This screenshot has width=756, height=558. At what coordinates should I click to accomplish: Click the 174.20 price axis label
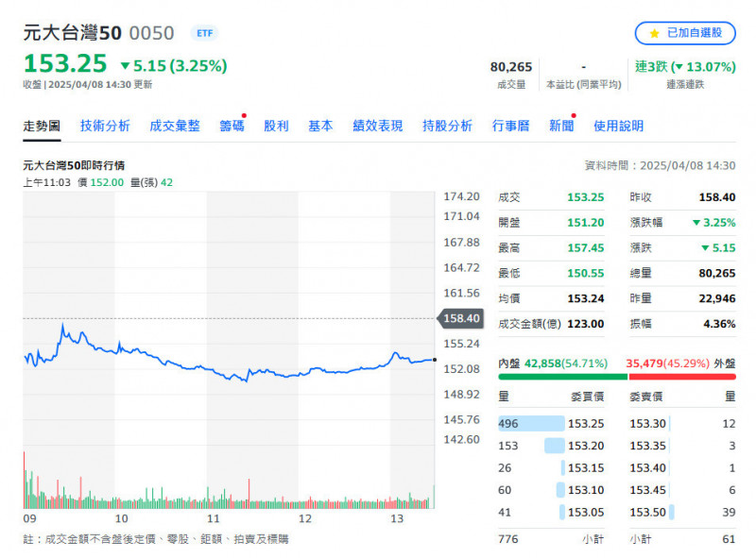click(x=461, y=196)
